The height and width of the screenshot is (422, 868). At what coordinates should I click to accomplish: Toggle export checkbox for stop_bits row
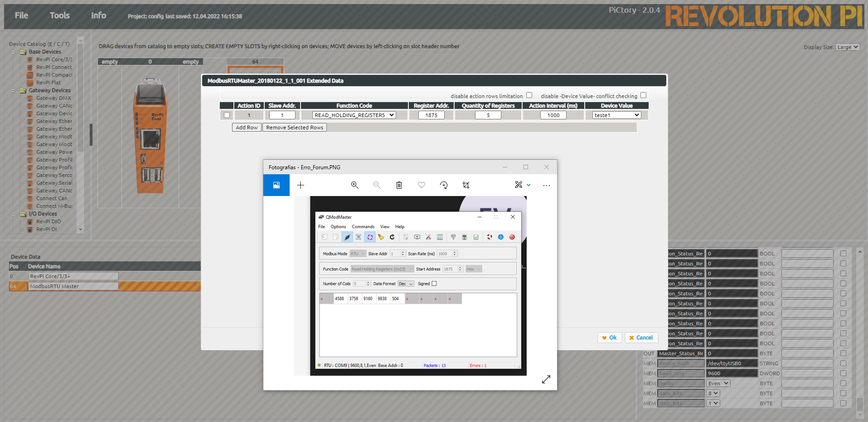coord(843,403)
